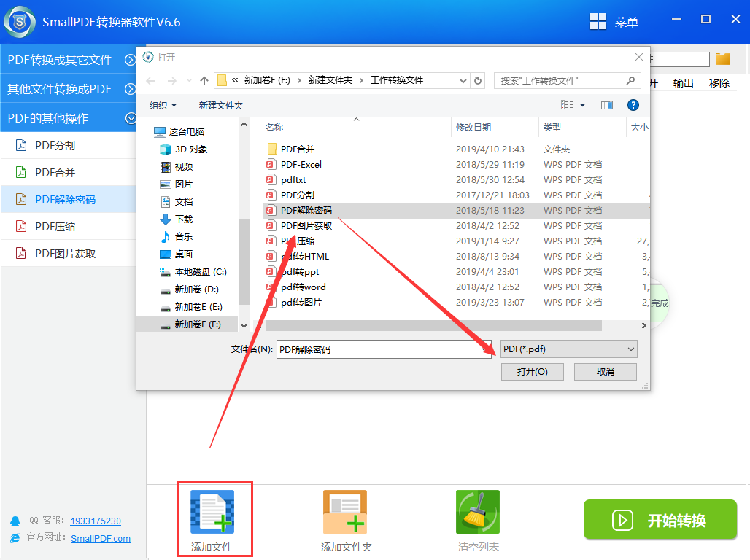Select PDF合并 in sidebar
This screenshot has height=560, width=750.
[x=69, y=173]
